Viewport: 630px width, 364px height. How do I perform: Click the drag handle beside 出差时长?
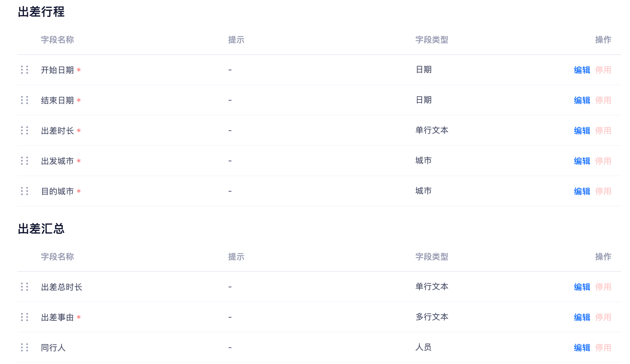pos(24,130)
